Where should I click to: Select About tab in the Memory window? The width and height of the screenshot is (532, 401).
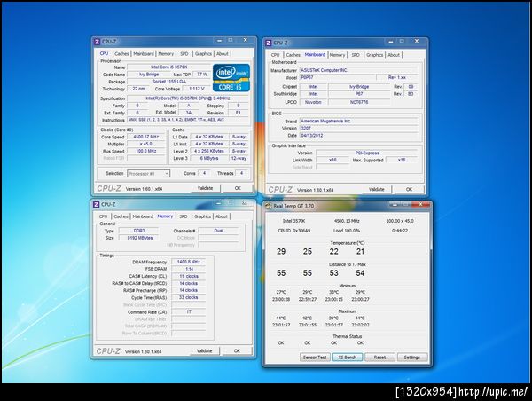coord(222,216)
